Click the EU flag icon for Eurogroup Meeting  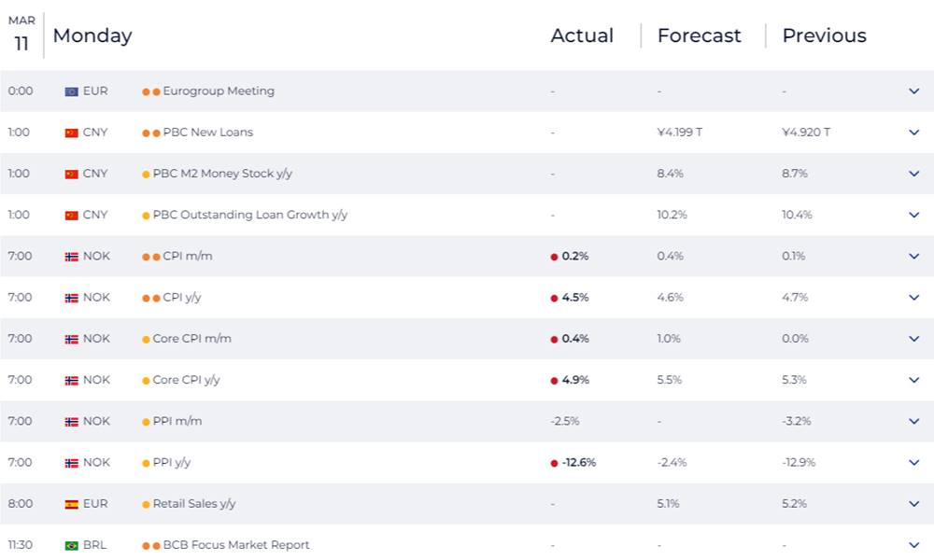click(71, 91)
